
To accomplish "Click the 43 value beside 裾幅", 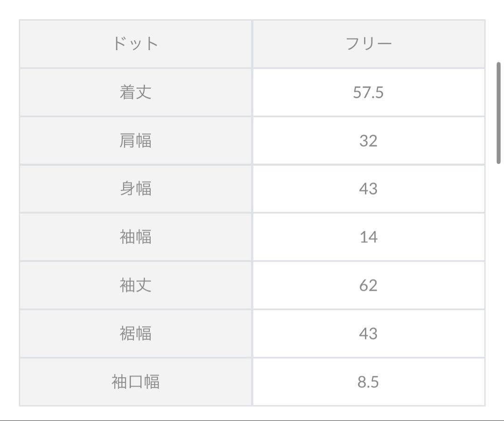I will [369, 333].
